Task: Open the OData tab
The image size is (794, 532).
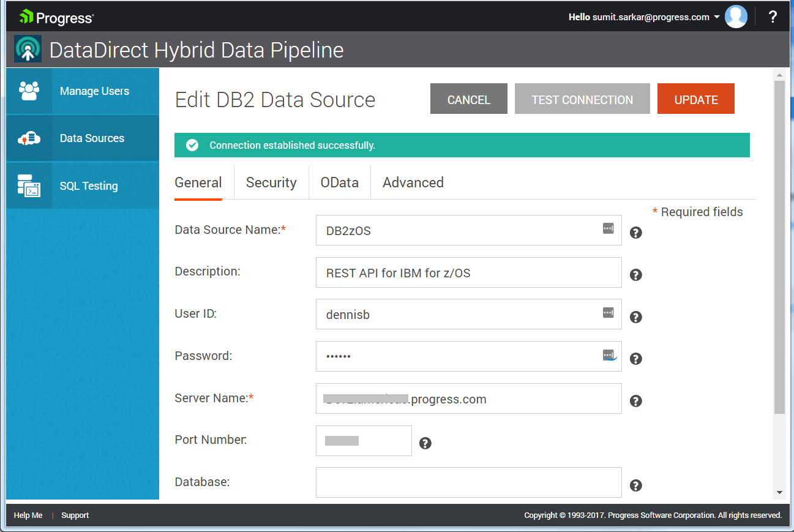Action: click(x=339, y=182)
